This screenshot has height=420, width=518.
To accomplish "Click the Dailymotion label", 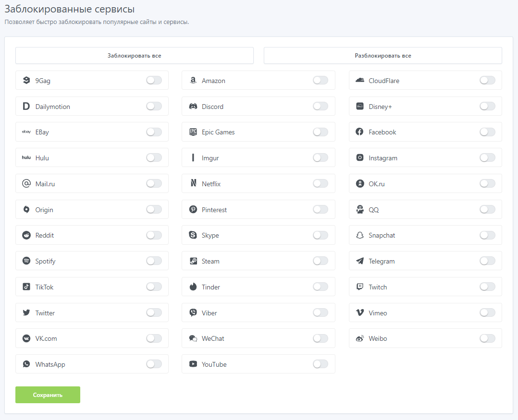I will click(x=52, y=107).
